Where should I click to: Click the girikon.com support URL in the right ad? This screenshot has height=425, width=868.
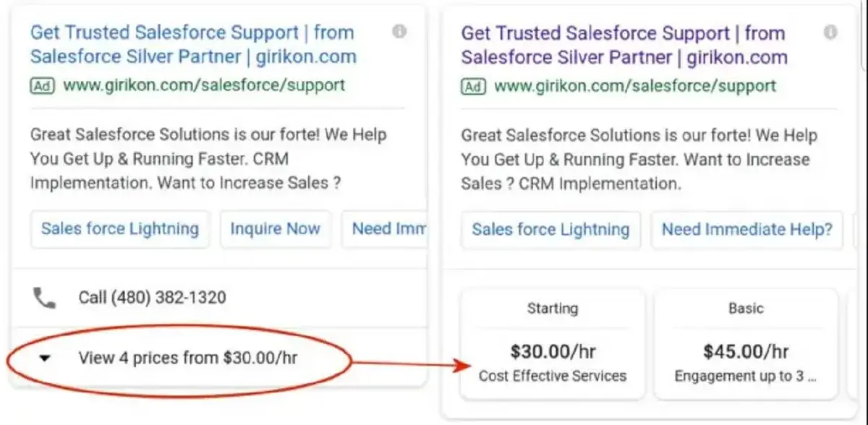coord(634,87)
